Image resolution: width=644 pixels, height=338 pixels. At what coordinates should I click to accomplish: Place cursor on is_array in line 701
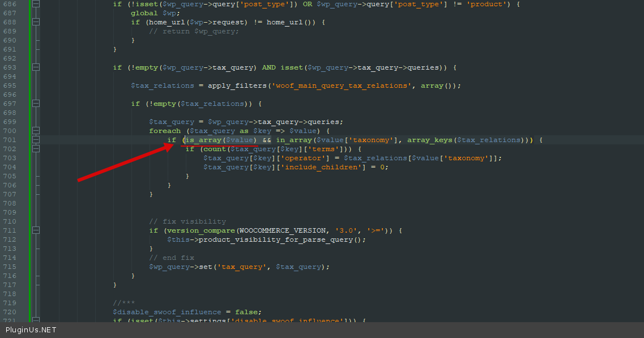coord(203,140)
